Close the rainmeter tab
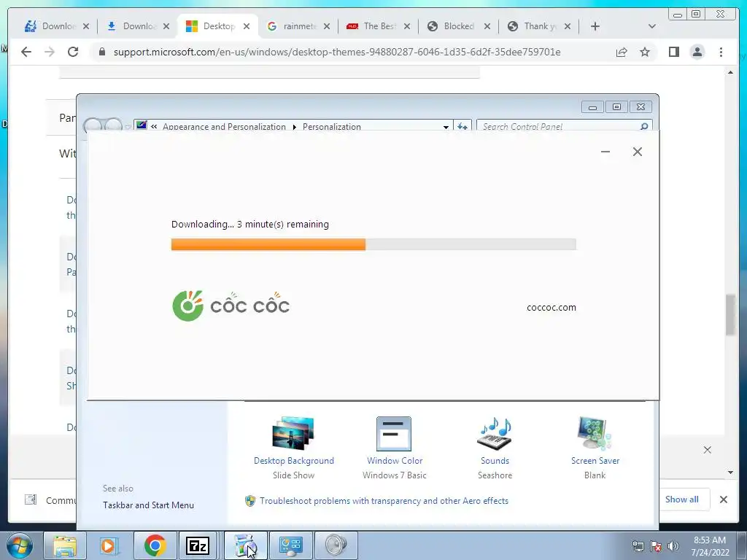 pos(326,26)
